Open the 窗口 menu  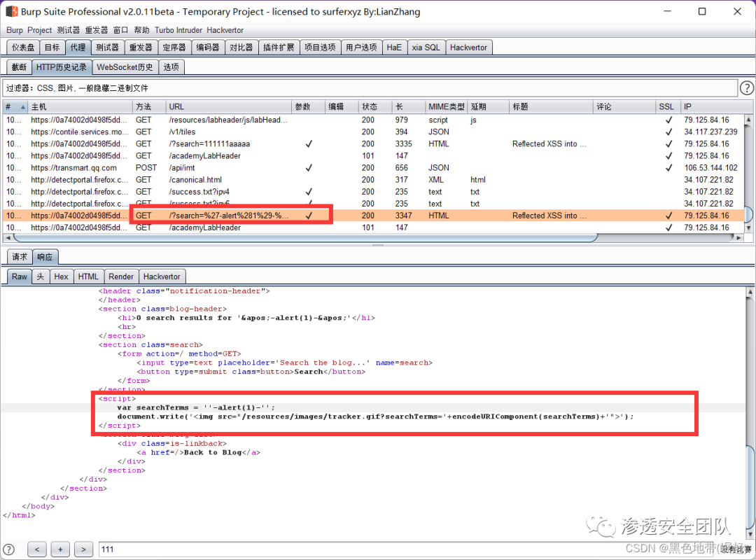tap(120, 30)
